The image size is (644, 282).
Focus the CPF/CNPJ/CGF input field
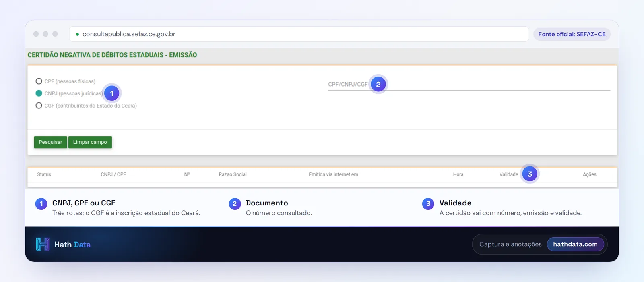[x=469, y=85]
